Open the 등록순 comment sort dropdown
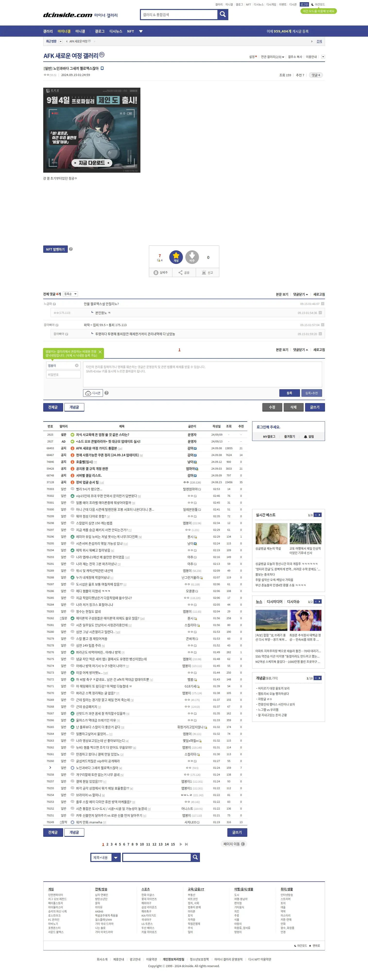The width and height of the screenshot is (368, 980). click(70, 294)
